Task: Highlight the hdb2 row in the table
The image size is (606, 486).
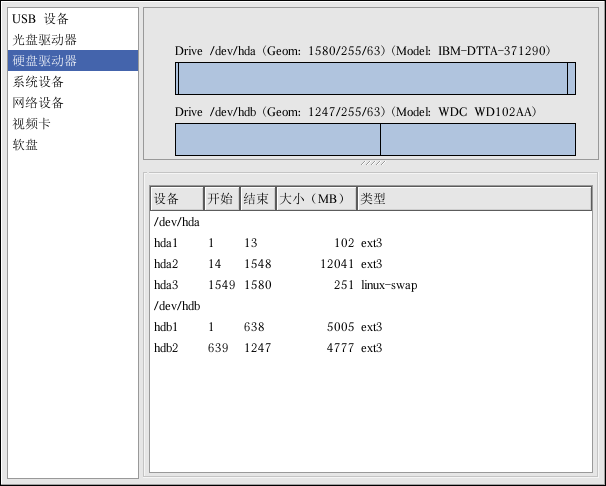Action: (165, 348)
